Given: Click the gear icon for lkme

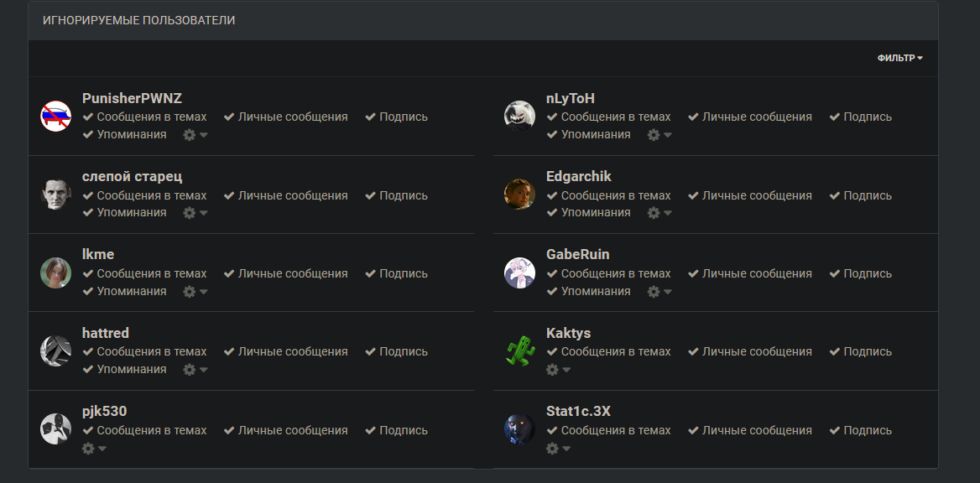Looking at the screenshot, I should pyautogui.click(x=194, y=292).
